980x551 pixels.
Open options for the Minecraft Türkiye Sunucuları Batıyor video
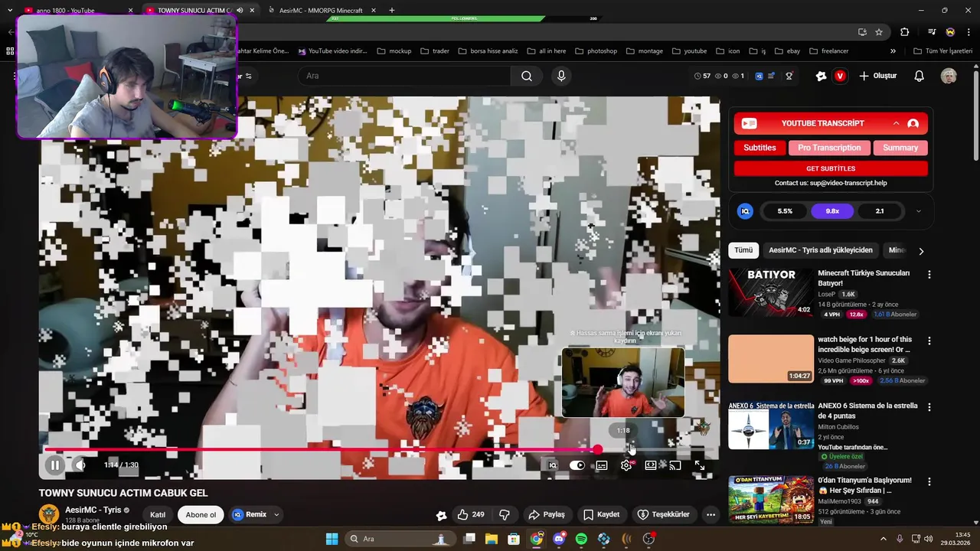(x=929, y=274)
